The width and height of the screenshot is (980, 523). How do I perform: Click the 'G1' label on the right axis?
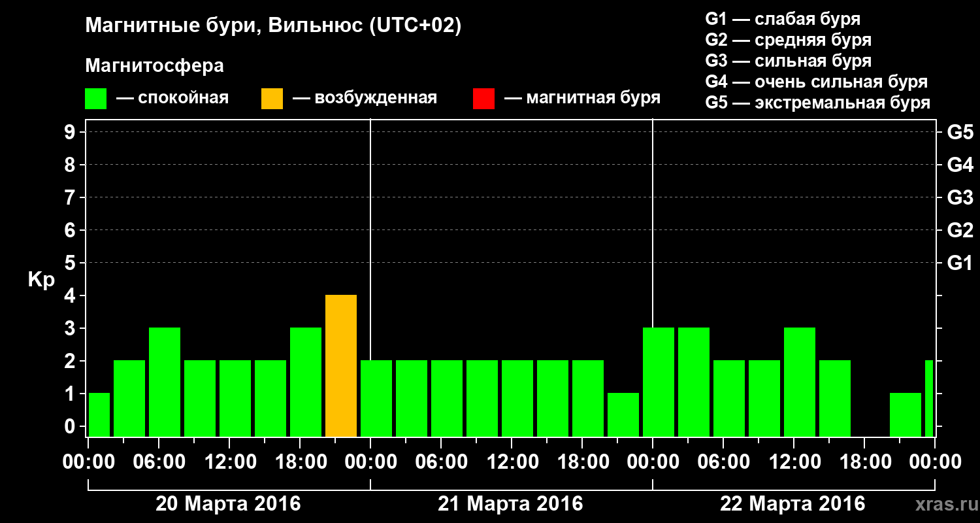(960, 263)
